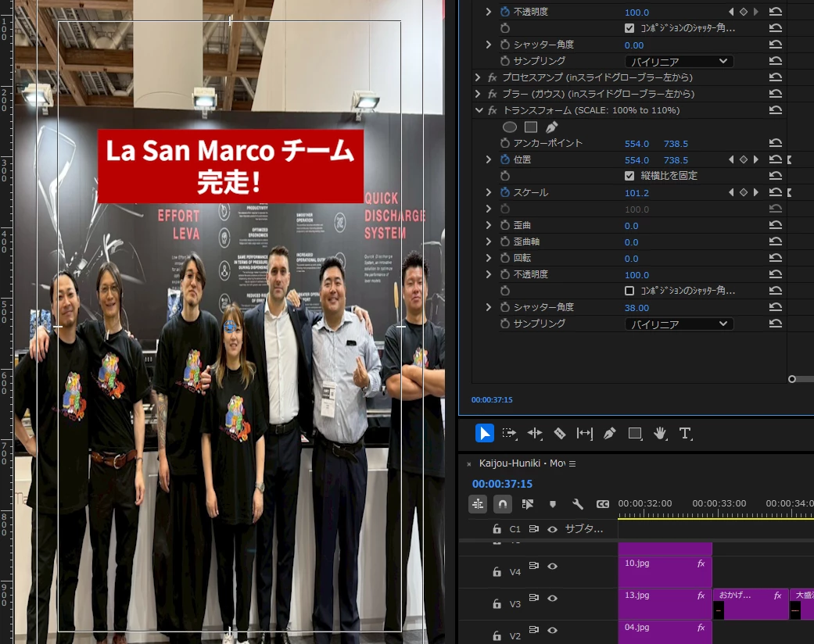The image size is (814, 644).
Task: Click the CC caption track options
Action: [602, 504]
